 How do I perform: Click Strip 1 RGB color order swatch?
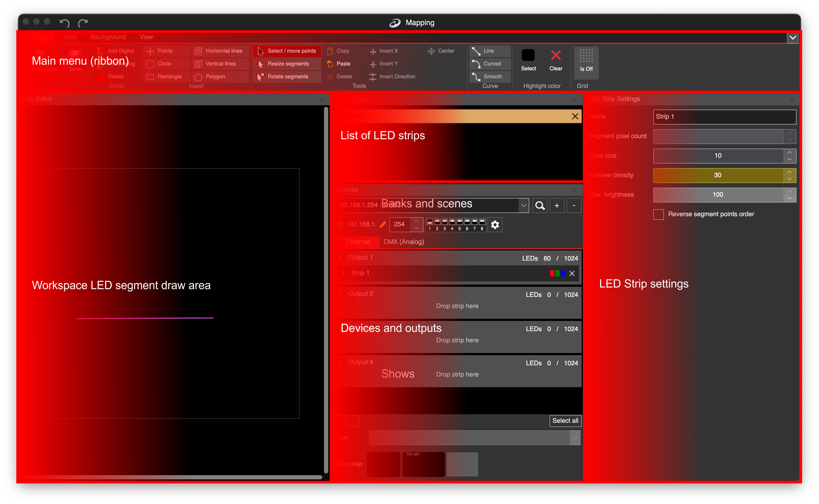click(557, 273)
